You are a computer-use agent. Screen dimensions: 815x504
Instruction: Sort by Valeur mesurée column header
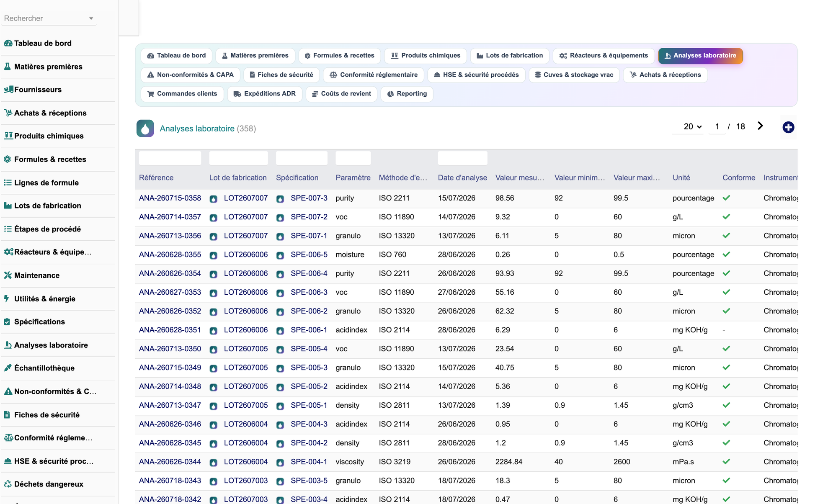click(520, 177)
